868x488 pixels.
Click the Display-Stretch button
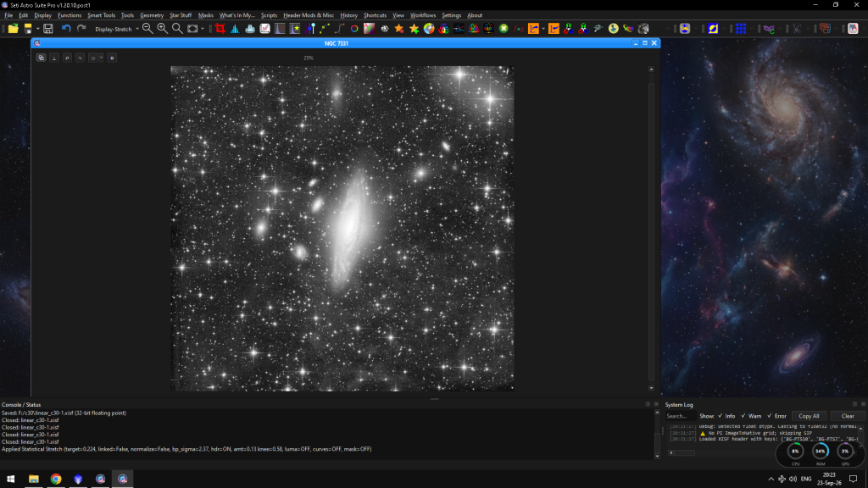(x=114, y=29)
